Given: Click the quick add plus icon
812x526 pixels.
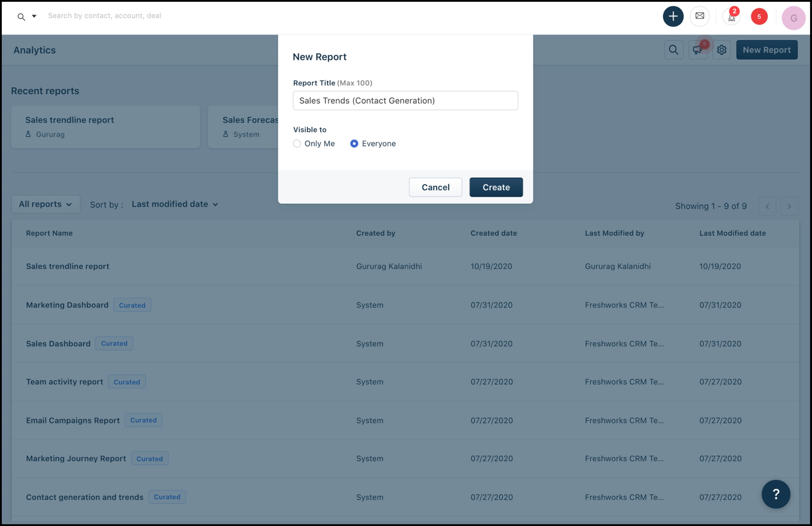Looking at the screenshot, I should coord(673,16).
